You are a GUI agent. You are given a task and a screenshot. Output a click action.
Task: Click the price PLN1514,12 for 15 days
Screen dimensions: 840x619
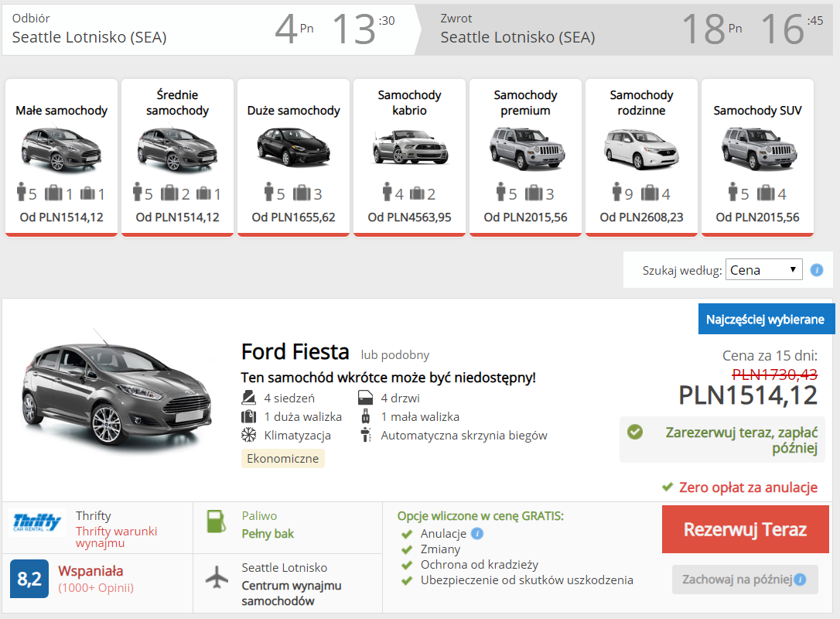point(749,395)
